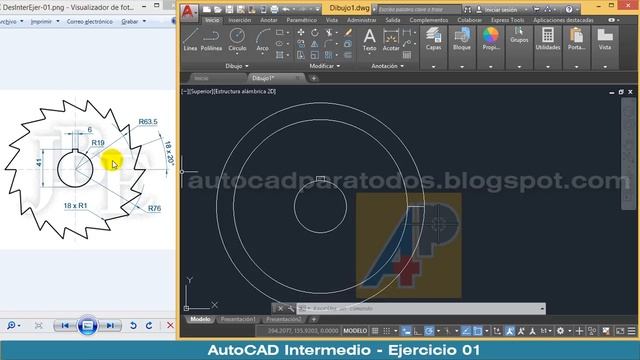This screenshot has height=360, width=640.
Task: Save drawing from quick access toolbar
Action: (229, 9)
